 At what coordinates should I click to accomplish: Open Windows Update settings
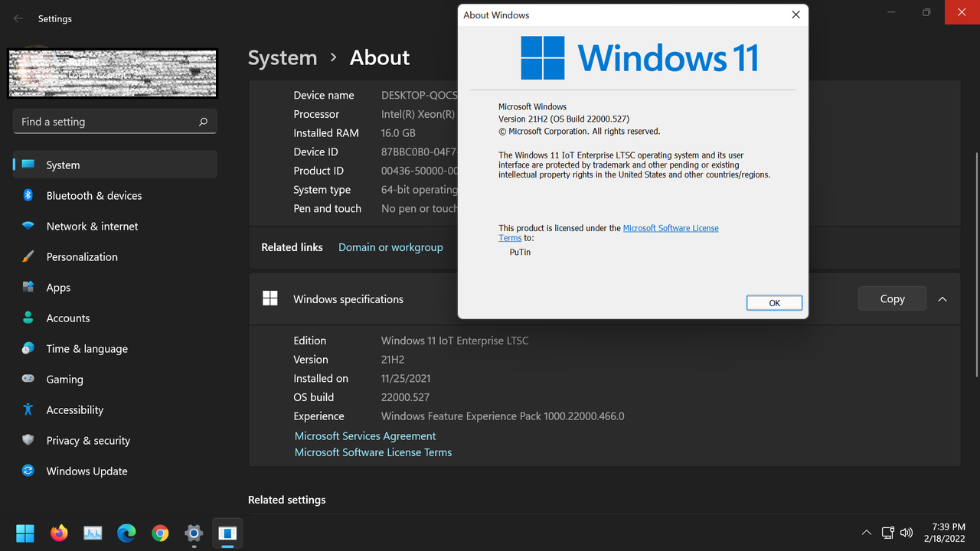coord(115,471)
